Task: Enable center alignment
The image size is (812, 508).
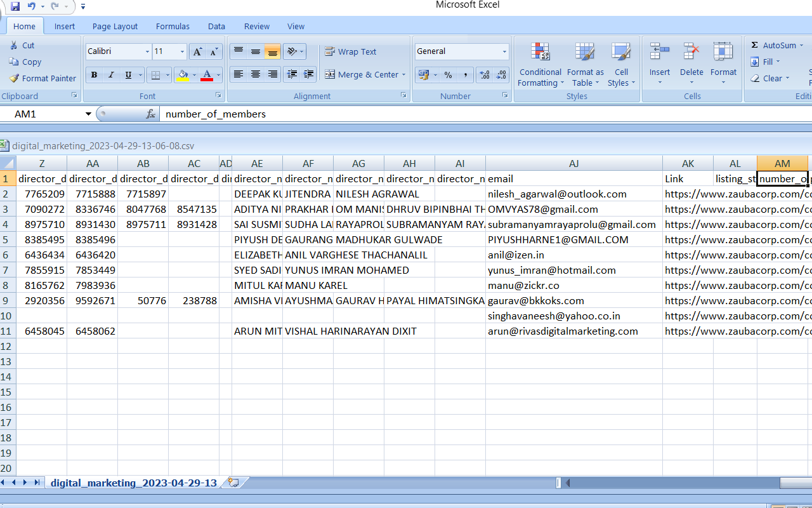Action: [x=256, y=75]
